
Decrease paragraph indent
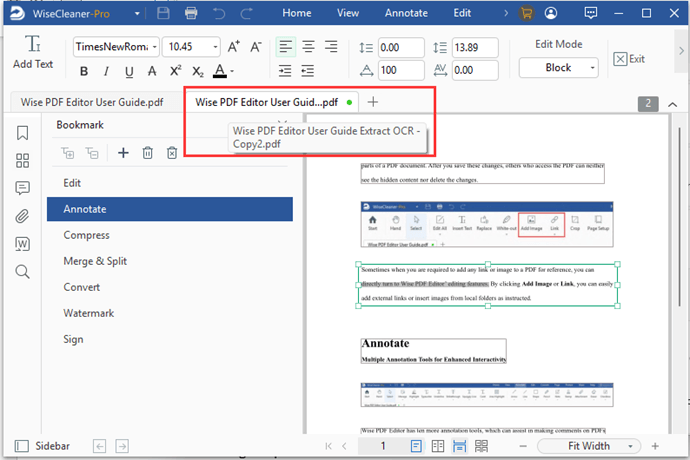(x=308, y=71)
